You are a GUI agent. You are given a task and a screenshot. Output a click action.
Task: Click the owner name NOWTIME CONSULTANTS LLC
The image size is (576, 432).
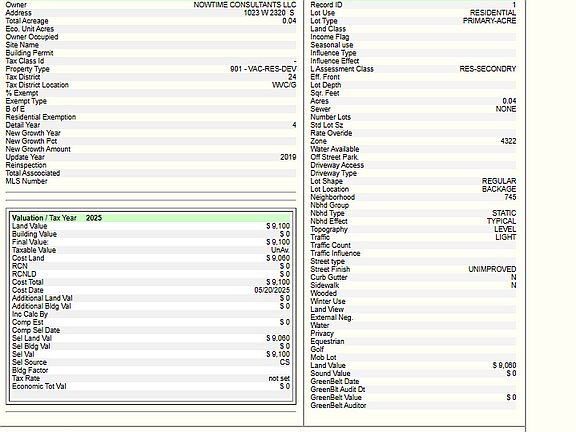click(x=245, y=5)
